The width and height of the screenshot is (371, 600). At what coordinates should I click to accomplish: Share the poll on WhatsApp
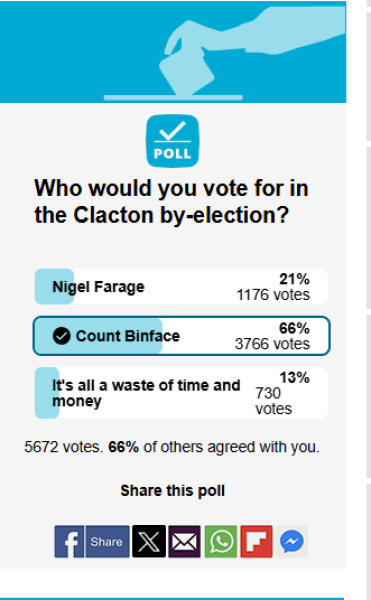(x=221, y=541)
